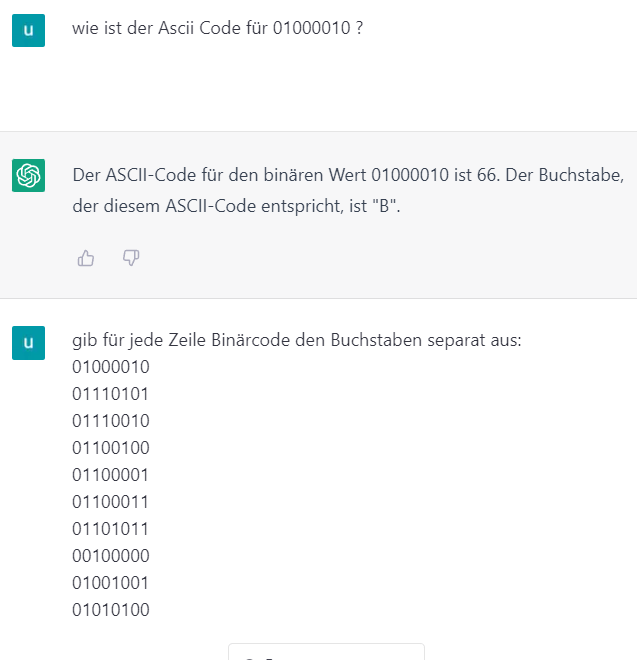Give the ASCII answer a thumbs down

(131, 258)
